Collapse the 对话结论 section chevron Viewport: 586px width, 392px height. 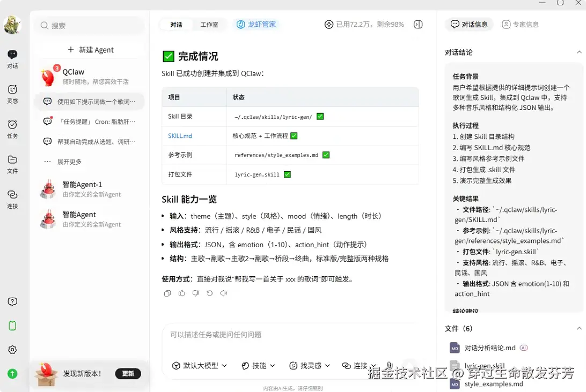pos(579,52)
